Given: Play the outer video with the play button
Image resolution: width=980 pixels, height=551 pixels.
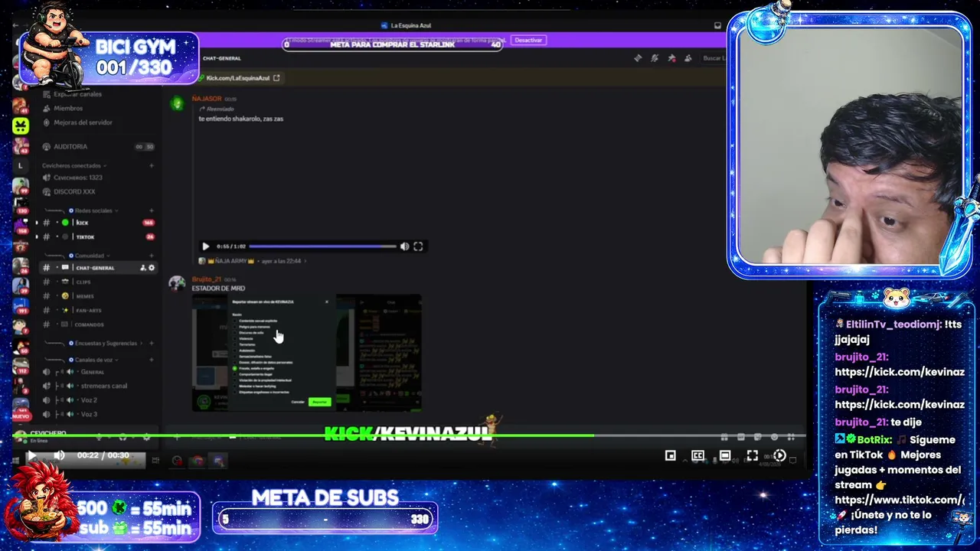Looking at the screenshot, I should (32, 455).
